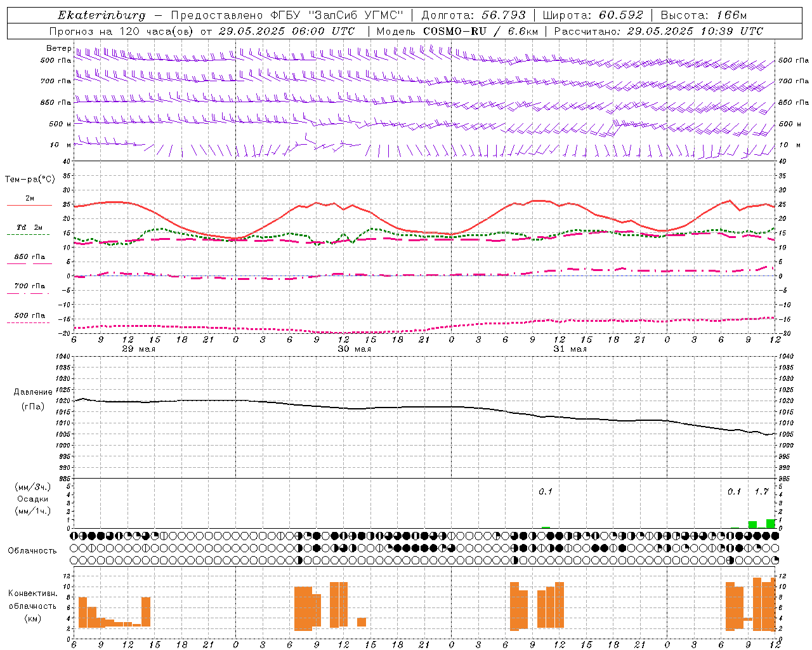This screenshot has height=650, width=812.
Task: Click the 1.7 precipitation amount value
Action: point(761,492)
